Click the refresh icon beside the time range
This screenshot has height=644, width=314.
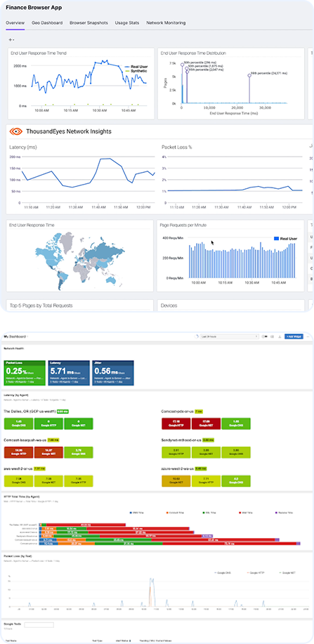pyautogui.click(x=197, y=336)
